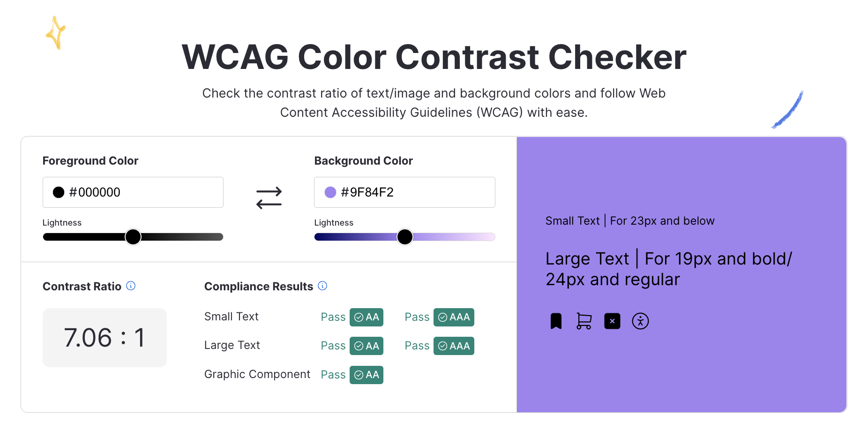
Task: Click the black foreground color circle
Action: pos(58,192)
